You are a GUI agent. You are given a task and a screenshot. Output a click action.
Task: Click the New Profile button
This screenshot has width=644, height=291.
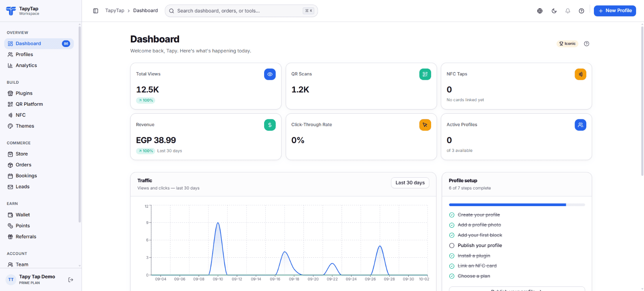pos(615,11)
